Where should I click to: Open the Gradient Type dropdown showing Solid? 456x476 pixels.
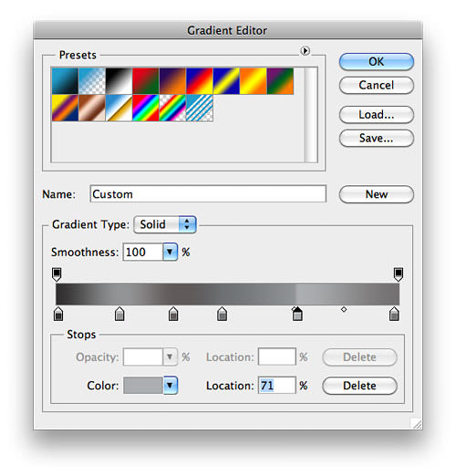coord(165,224)
